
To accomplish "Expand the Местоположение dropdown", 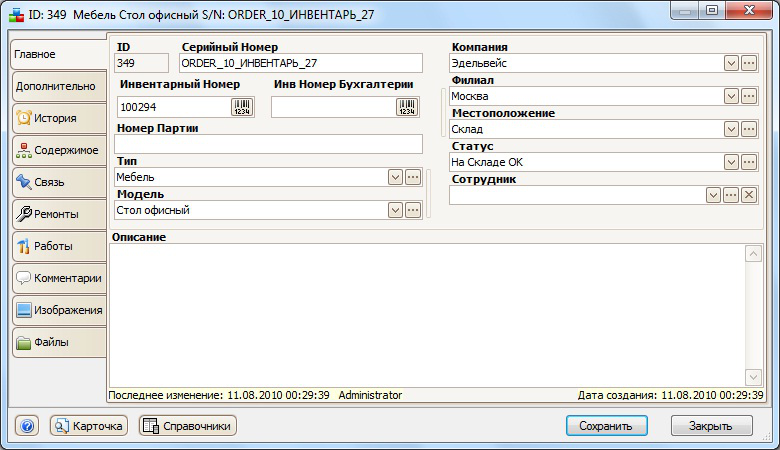I will tap(731, 129).
